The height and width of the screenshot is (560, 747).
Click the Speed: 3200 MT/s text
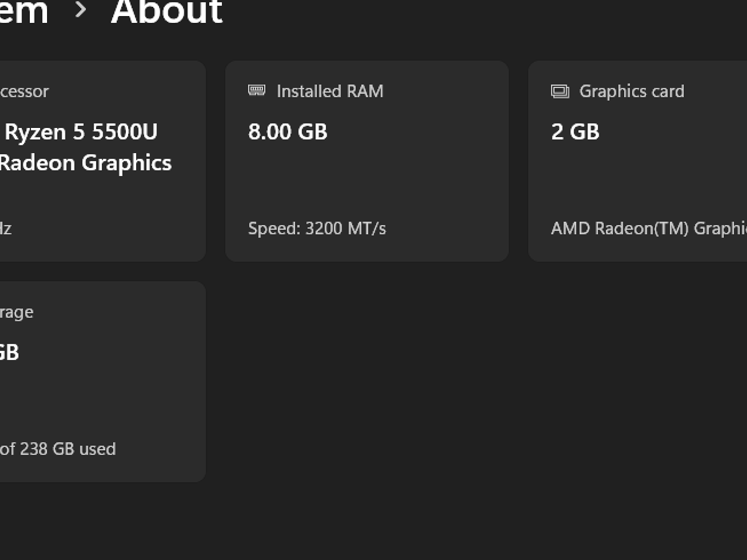[x=317, y=229]
